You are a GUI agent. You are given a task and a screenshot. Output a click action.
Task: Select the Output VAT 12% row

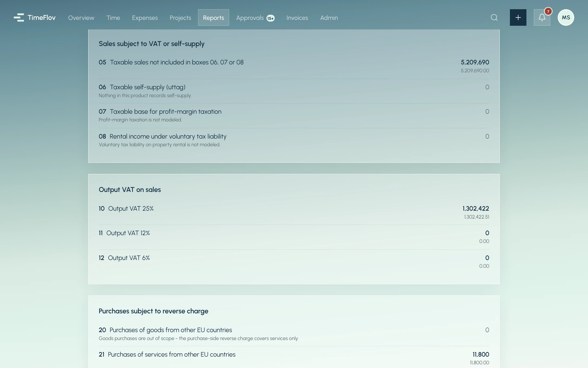pos(294,237)
